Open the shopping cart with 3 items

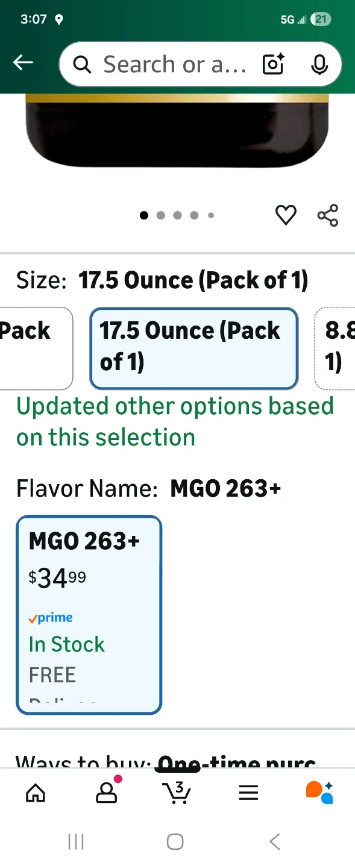tap(177, 793)
